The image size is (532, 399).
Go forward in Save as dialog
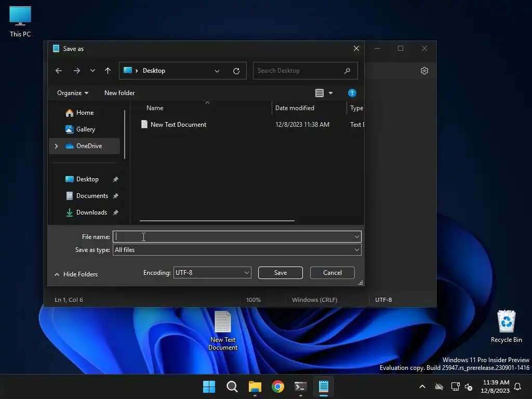(77, 71)
